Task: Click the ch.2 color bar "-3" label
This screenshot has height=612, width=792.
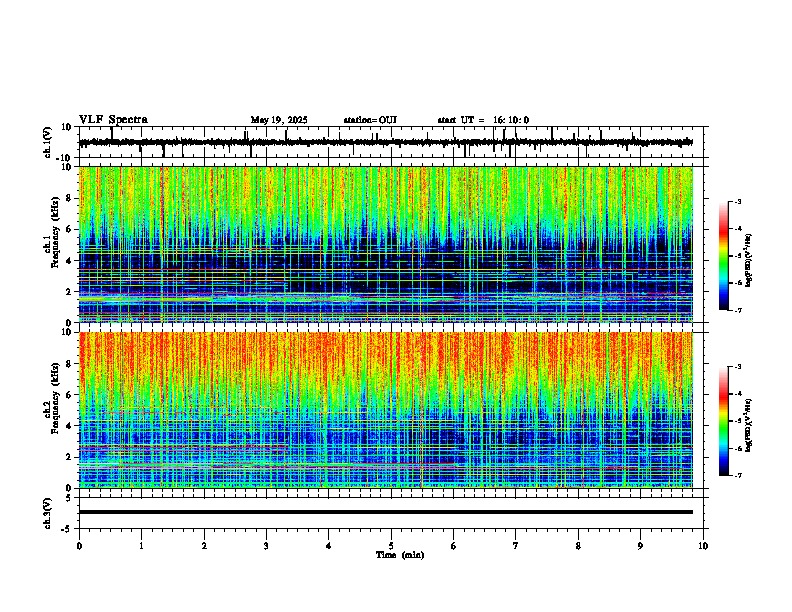Action: (737, 367)
